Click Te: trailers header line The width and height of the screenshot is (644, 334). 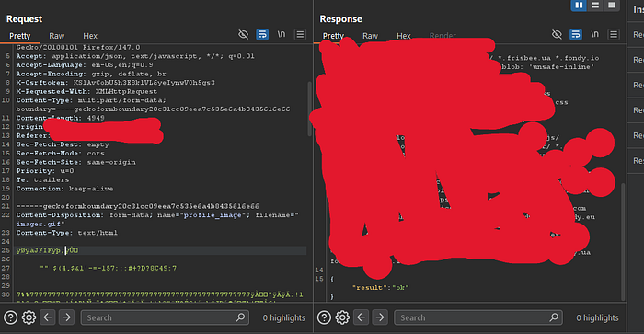coord(42,180)
